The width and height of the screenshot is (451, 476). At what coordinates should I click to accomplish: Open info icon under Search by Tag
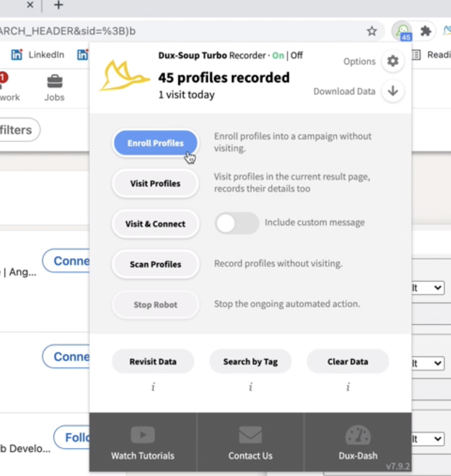250,387
